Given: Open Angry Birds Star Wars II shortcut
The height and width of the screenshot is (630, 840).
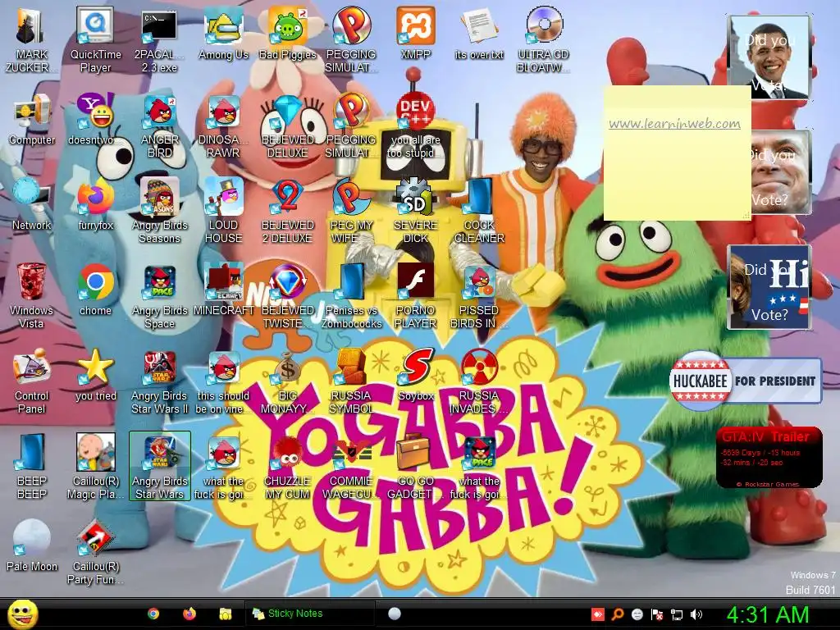Looking at the screenshot, I should click(x=160, y=381).
